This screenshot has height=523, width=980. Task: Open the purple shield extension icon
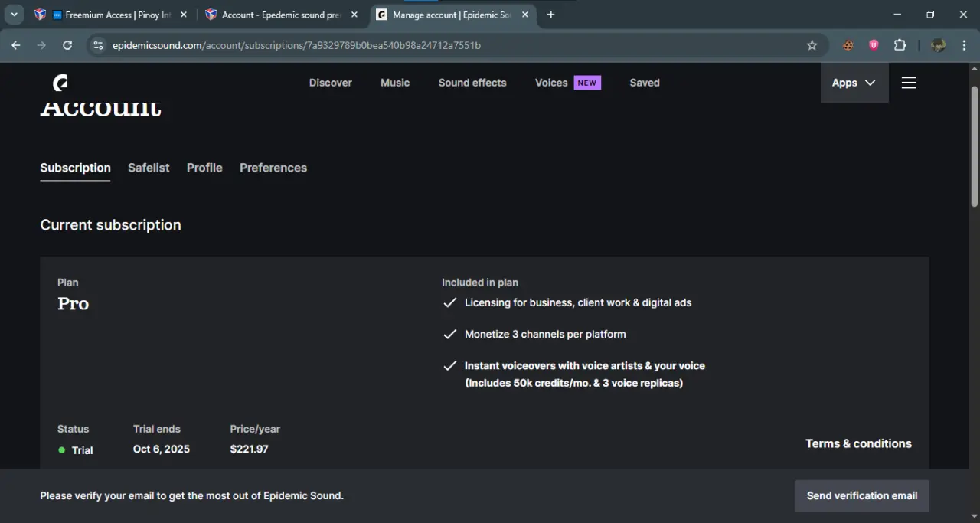coord(874,45)
